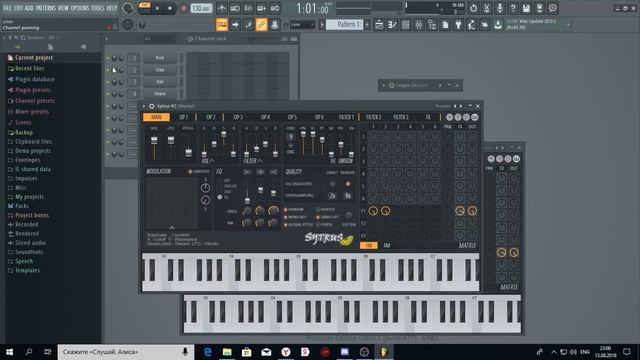Open the Organ window menu arrow

pos(383,85)
